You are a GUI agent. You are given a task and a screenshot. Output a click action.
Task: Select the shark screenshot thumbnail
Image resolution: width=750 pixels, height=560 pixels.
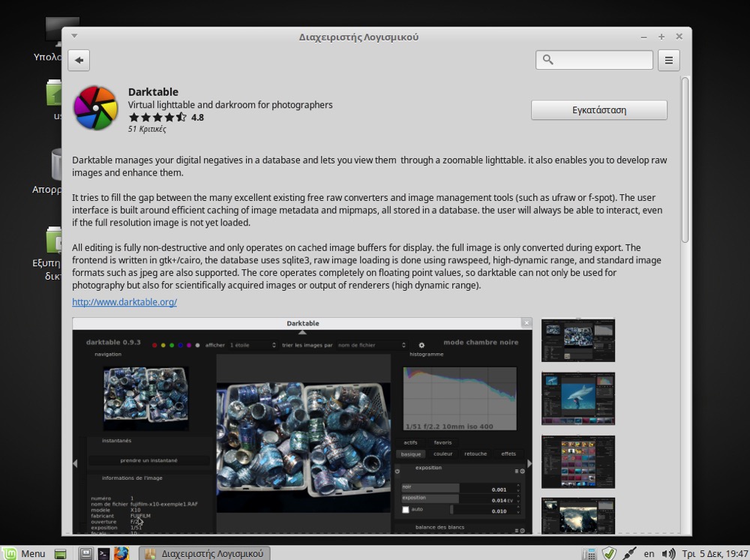(x=577, y=398)
